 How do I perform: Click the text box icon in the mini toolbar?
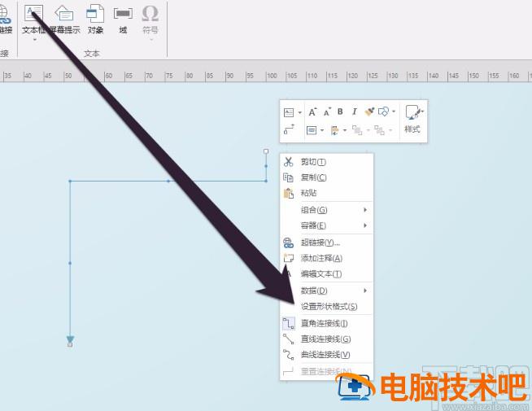289,112
